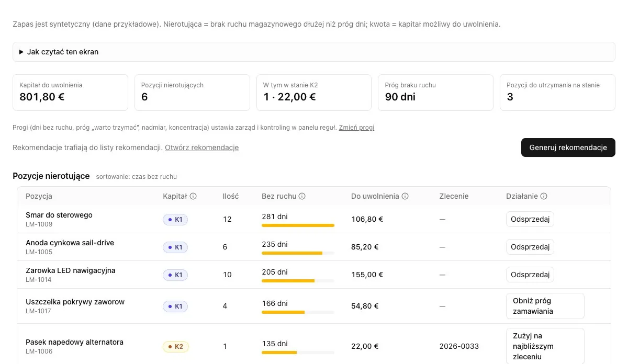The width and height of the screenshot is (628, 364).
Task: Click info icon beside Bez ruchu header
Action: [x=302, y=197]
